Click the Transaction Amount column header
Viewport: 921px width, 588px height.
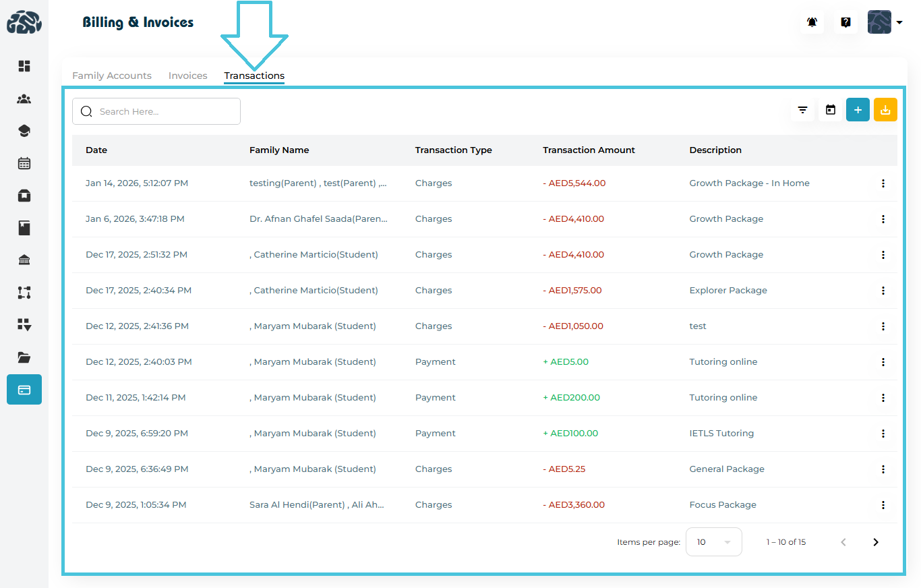click(589, 150)
